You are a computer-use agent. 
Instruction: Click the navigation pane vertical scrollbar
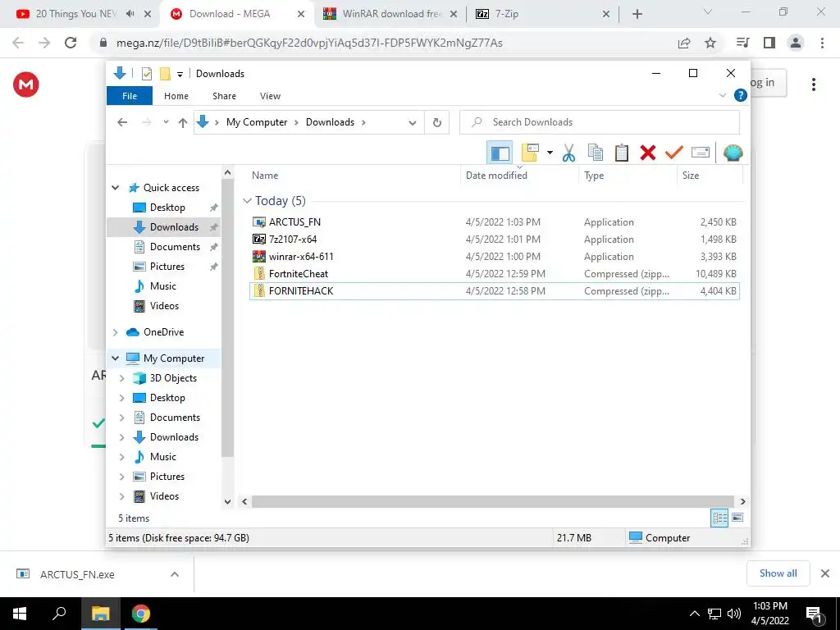(228, 319)
